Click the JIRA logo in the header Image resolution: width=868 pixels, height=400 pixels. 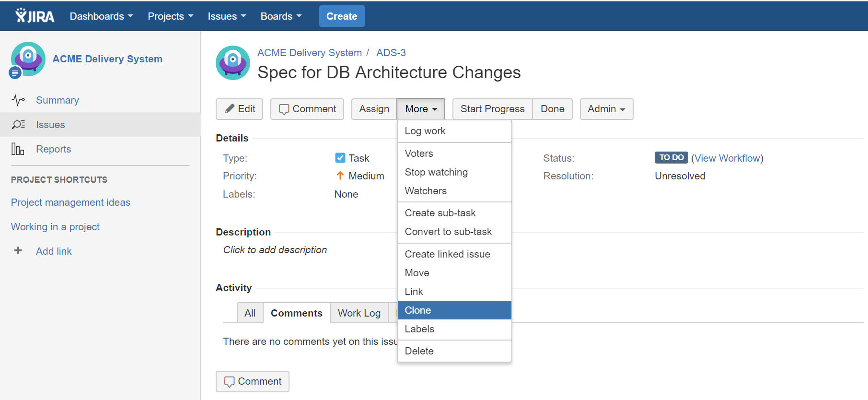click(x=35, y=16)
